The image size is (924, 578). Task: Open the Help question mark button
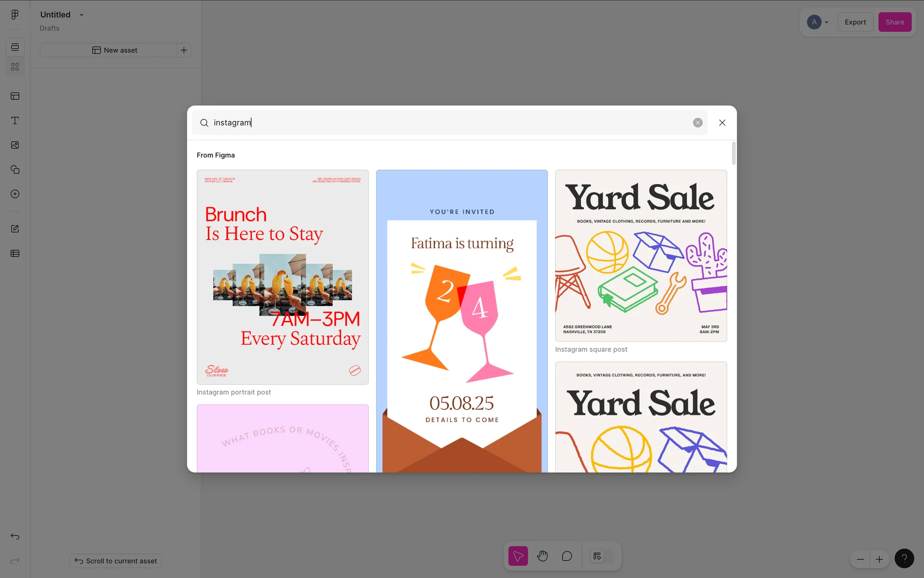tap(904, 559)
